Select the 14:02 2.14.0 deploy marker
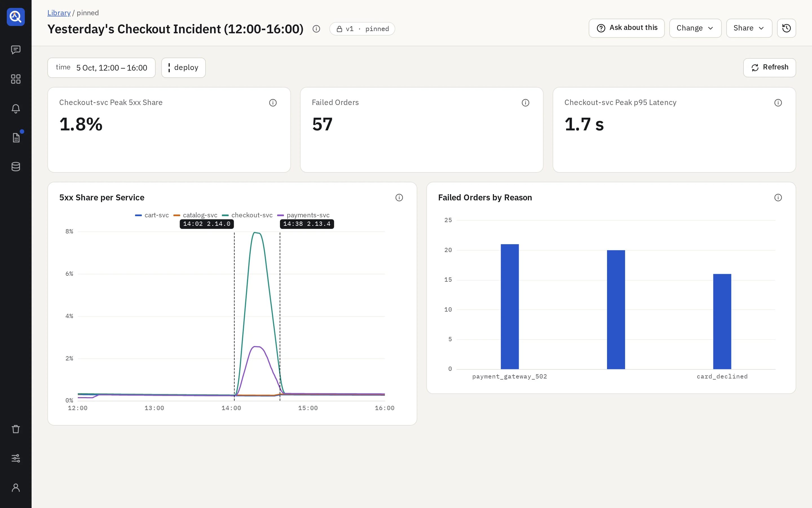The image size is (812, 508). (x=207, y=224)
